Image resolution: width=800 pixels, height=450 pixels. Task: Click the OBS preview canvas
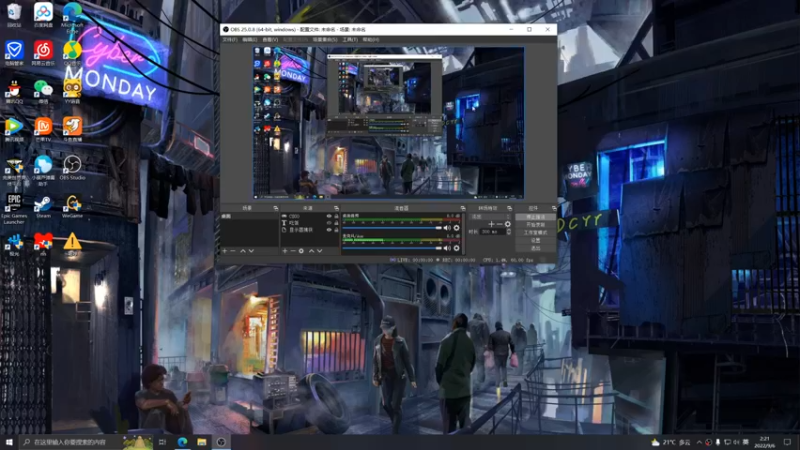pos(388,122)
